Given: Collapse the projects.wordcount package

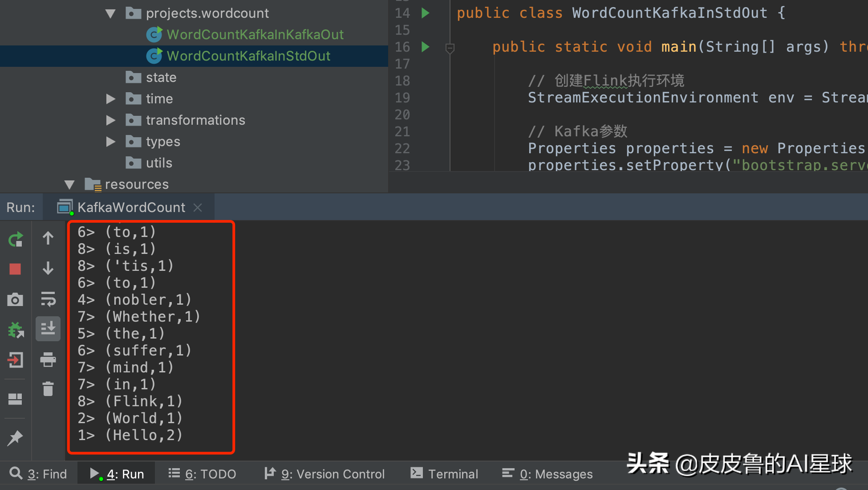Looking at the screenshot, I should 110,14.
